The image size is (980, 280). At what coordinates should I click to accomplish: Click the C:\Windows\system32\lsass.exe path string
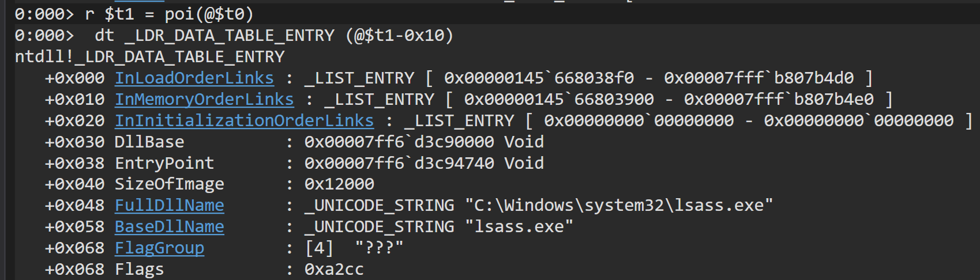(618, 205)
